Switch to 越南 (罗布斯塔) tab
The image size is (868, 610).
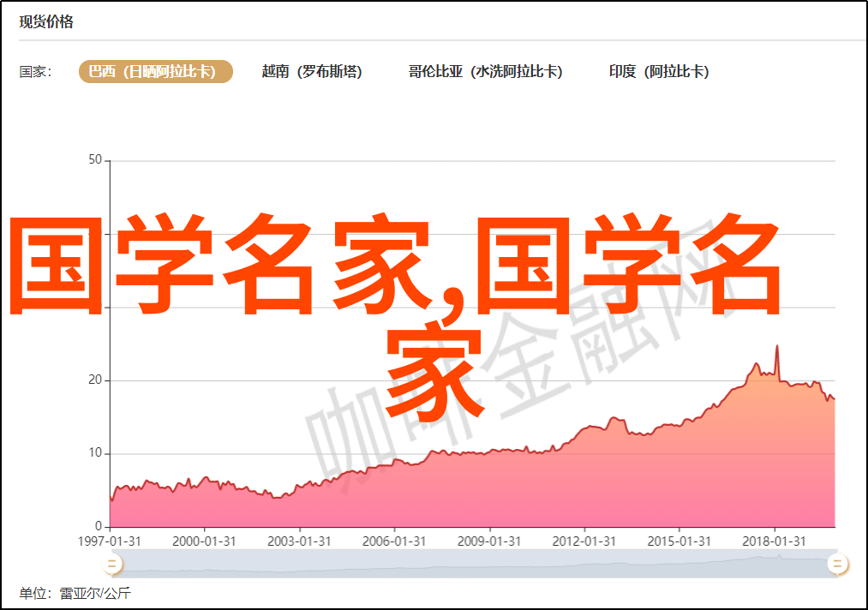pyautogui.click(x=312, y=72)
